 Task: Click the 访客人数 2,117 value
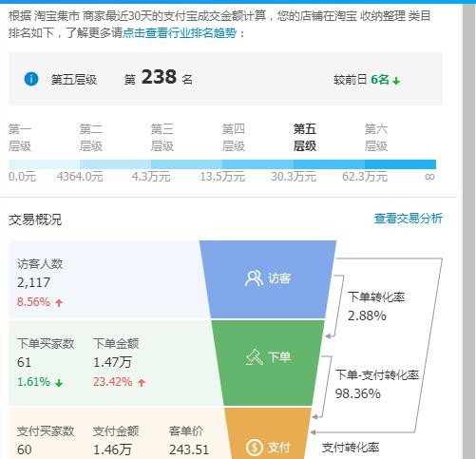click(33, 282)
